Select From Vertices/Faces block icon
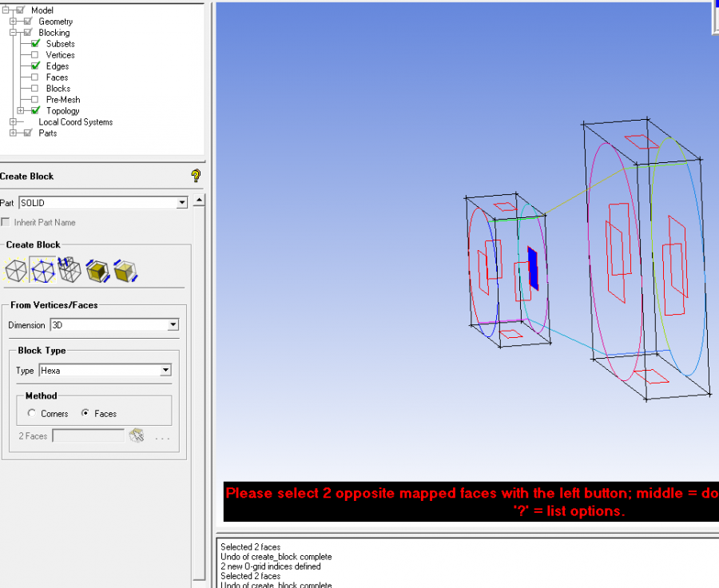The image size is (719, 588). tap(42, 270)
